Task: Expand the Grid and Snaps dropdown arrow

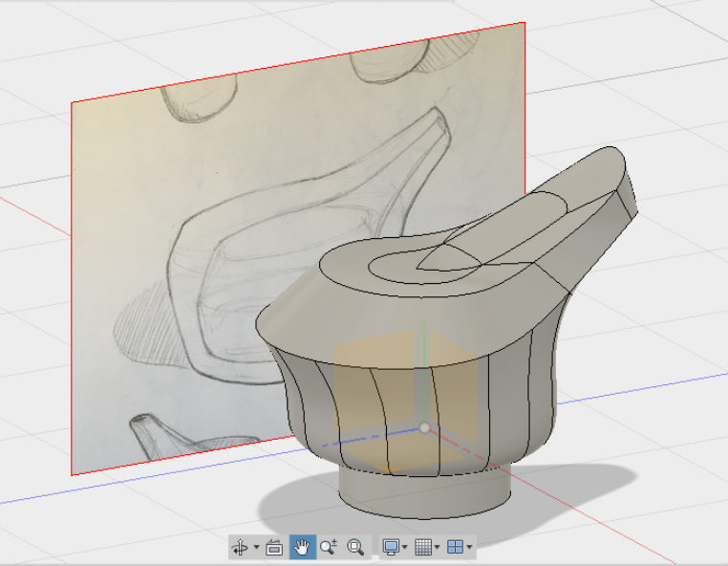Action: pos(438,548)
